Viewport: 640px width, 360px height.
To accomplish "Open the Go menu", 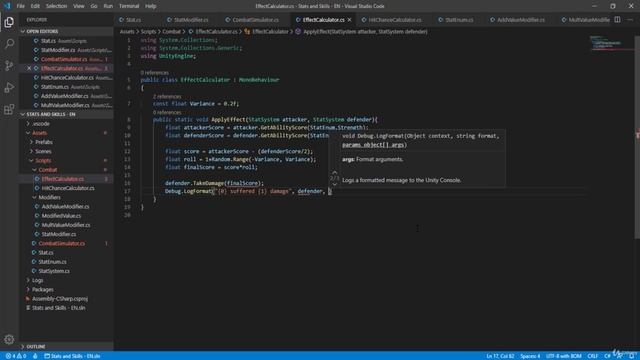I will pos(94,6).
